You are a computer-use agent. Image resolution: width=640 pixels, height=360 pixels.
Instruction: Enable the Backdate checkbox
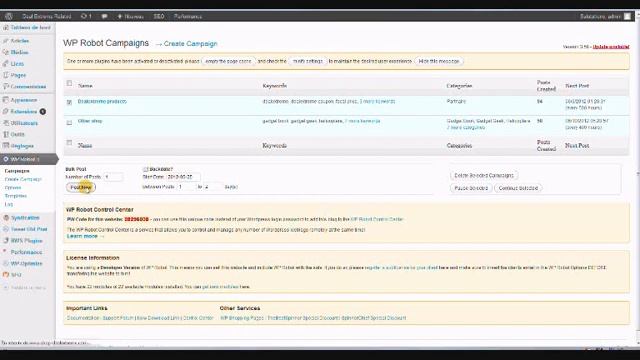coord(145,169)
